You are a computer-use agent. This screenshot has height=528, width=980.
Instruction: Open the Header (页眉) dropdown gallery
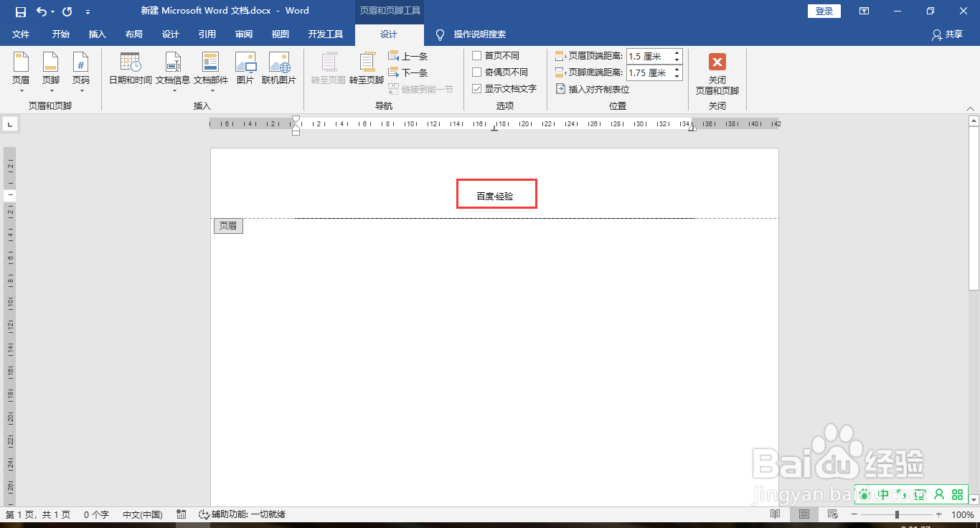(21, 70)
